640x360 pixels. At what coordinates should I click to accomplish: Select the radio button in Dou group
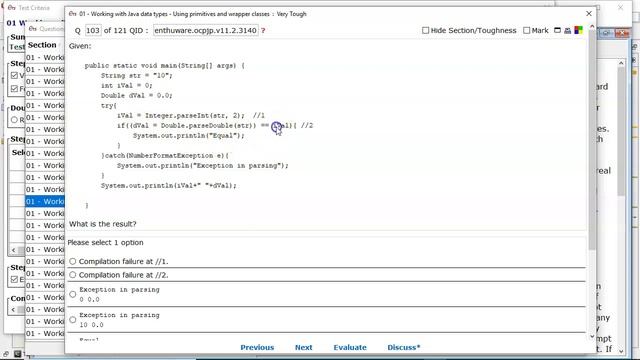pyautogui.click(x=15, y=120)
